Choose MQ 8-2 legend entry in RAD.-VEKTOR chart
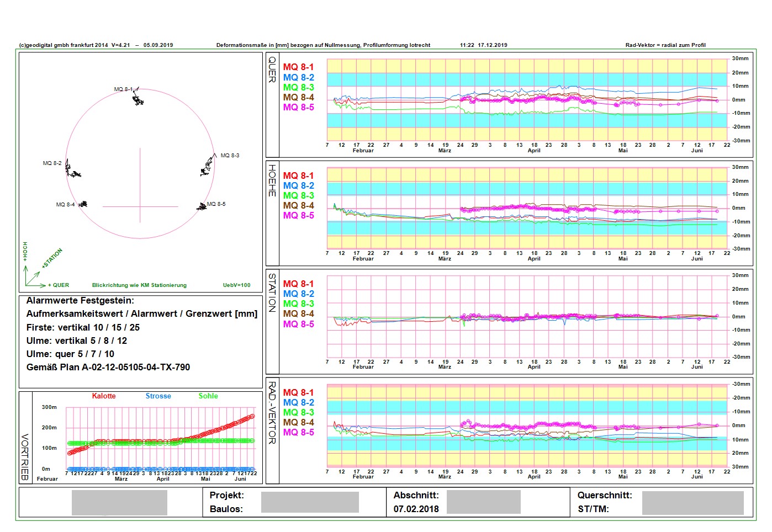Screen dimensions: 772x532 (x=298, y=403)
